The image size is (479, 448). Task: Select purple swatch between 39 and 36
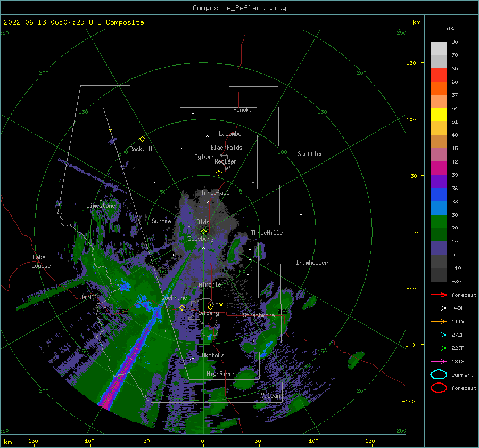pyautogui.click(x=439, y=181)
